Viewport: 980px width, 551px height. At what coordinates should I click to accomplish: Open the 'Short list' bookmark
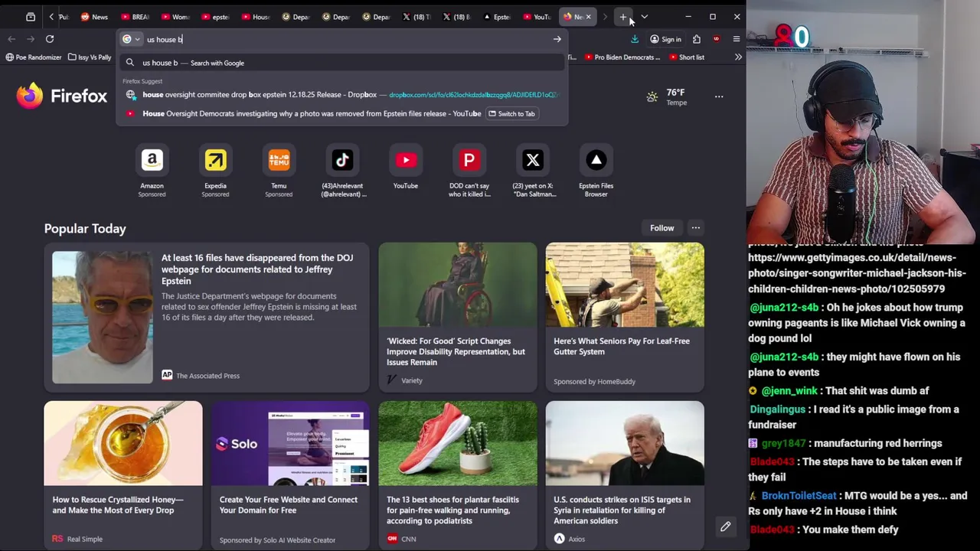tap(686, 57)
